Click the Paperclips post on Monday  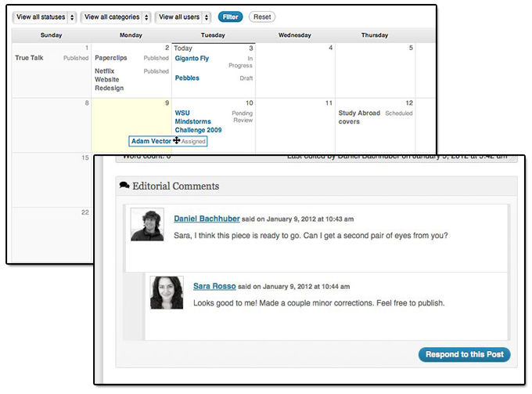tap(111, 58)
